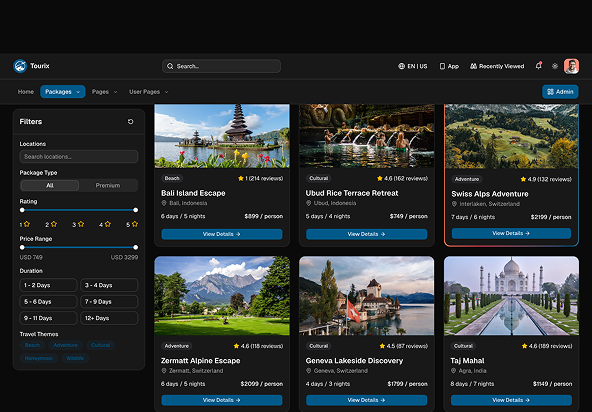Open the Zermatt Alpine Escape photo
592x412 pixels.
click(222, 296)
